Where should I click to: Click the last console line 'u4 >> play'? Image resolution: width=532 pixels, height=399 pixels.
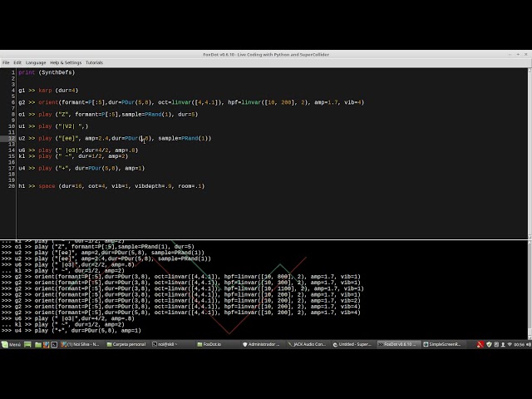pos(71,331)
